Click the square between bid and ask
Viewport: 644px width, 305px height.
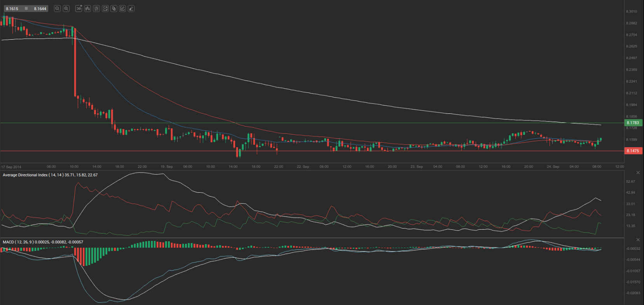point(26,9)
